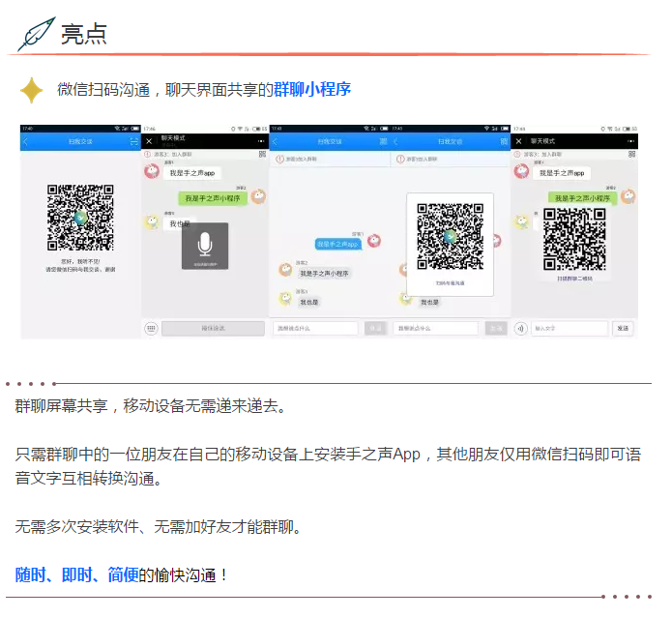Click the round keyboard icon at second phone bottom
Screen dimensions: 672x618
tap(152, 328)
